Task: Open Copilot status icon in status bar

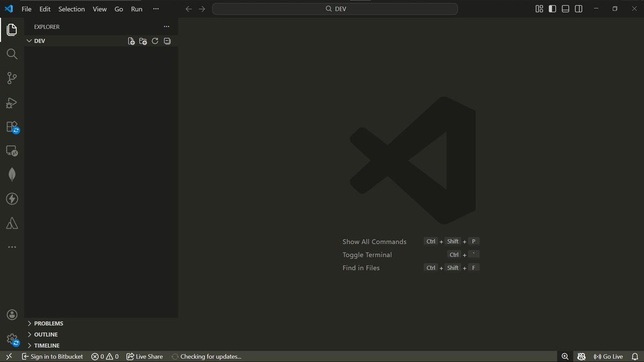Action: 581,357
